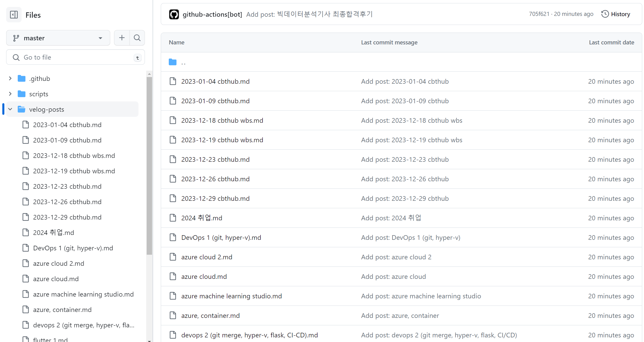
Task: Open 2023-12-29 cbthub.md in sidebar tree
Action: pyautogui.click(x=67, y=217)
